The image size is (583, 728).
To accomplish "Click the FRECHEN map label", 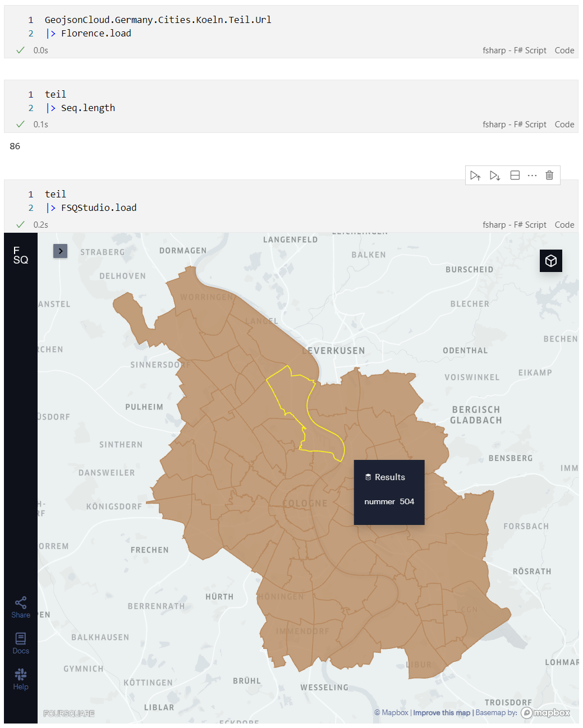I will point(150,550).
